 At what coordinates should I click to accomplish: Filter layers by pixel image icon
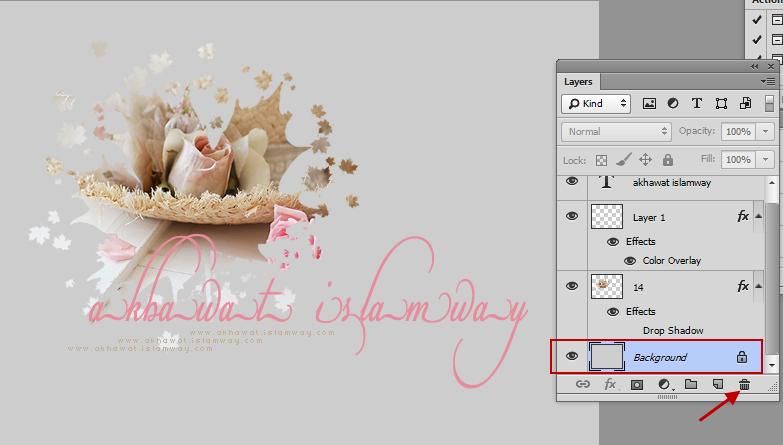(649, 103)
